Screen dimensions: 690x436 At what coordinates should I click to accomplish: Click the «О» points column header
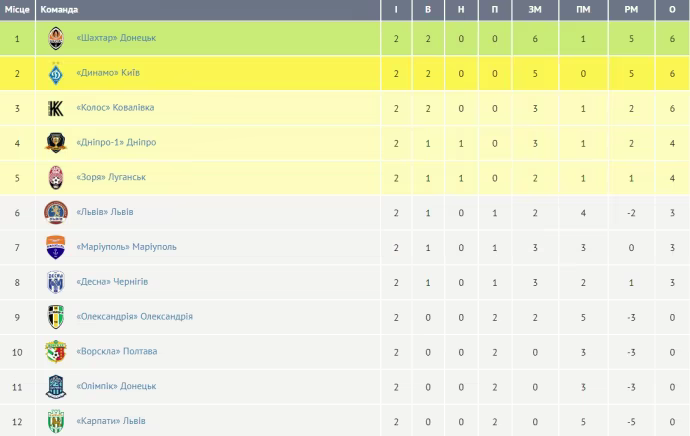670,10
